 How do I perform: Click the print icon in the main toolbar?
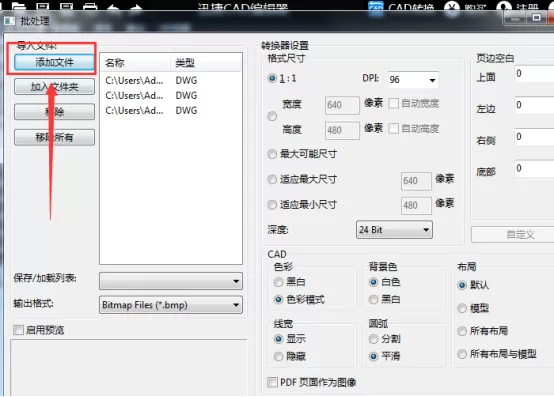90,6
